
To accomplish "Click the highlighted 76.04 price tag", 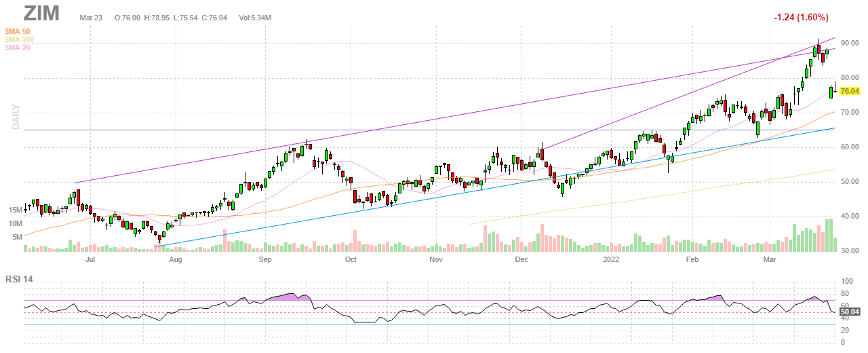I will (850, 91).
